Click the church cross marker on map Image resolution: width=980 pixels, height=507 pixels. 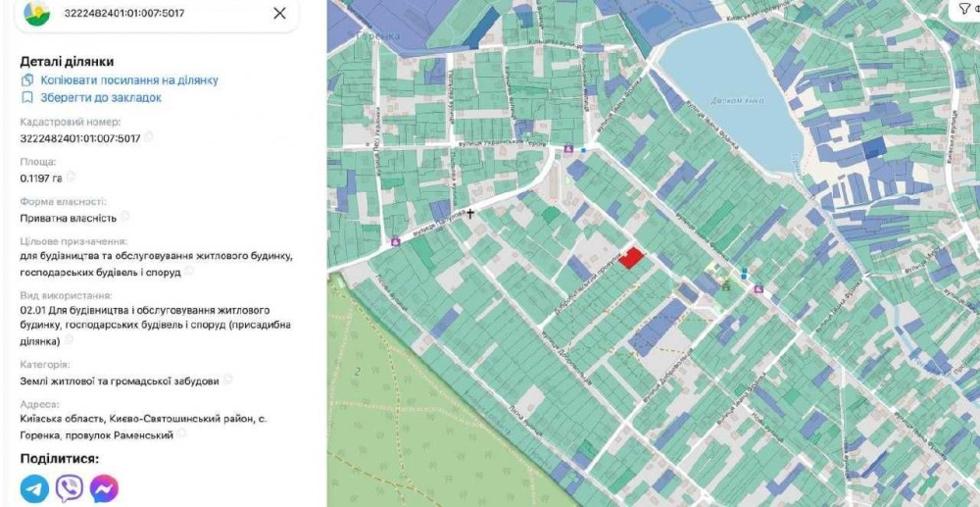click(x=470, y=214)
